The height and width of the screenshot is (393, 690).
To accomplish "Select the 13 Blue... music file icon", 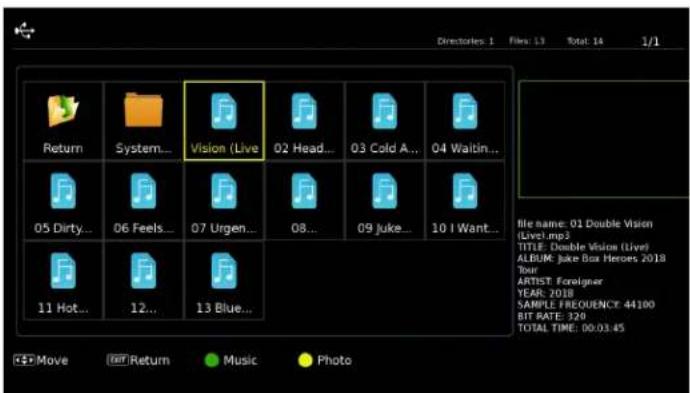I will [x=224, y=271].
